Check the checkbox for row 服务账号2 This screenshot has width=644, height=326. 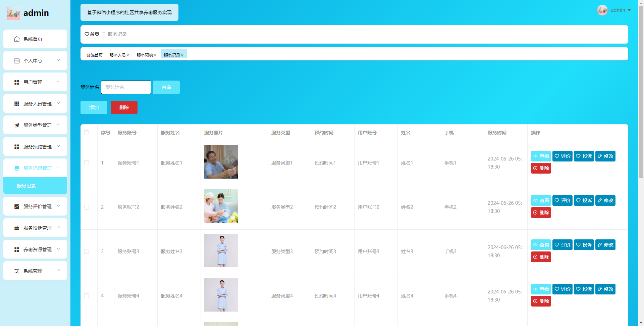(x=87, y=207)
